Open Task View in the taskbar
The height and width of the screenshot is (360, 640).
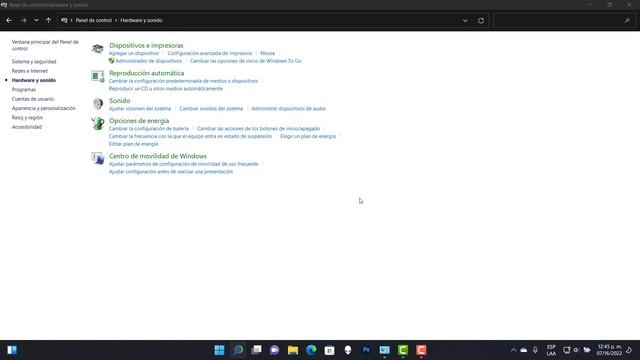pos(256,350)
